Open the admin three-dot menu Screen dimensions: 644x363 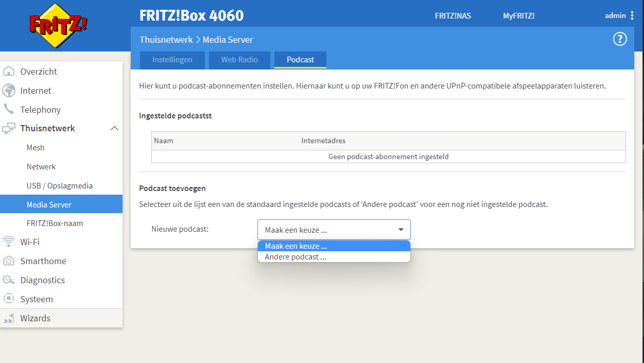632,16
